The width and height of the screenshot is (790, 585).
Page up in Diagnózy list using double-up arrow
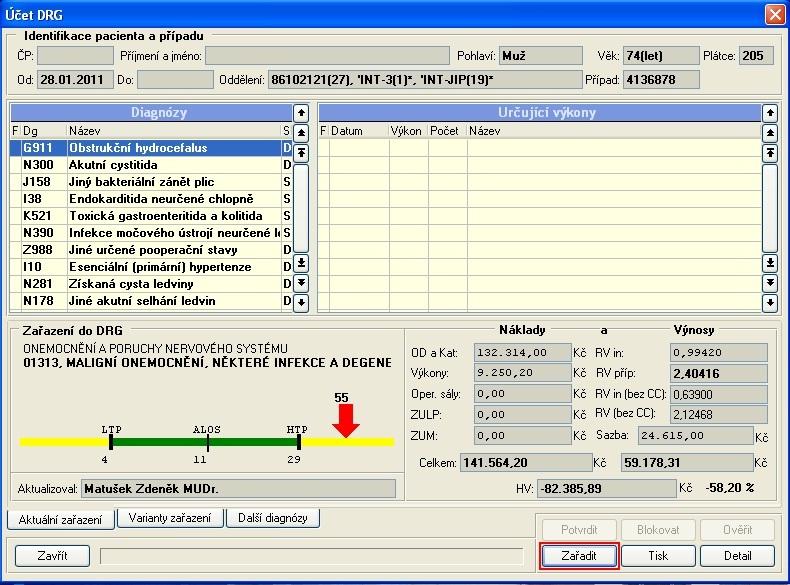(x=301, y=133)
